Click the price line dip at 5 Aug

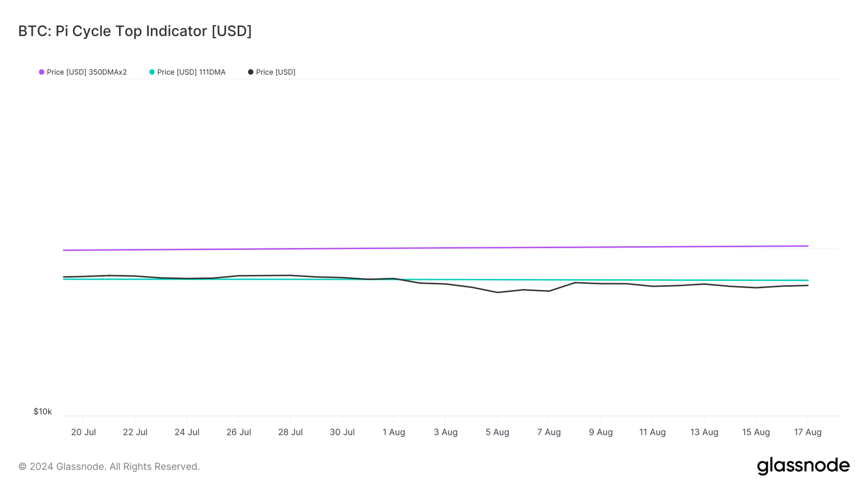pyautogui.click(x=497, y=292)
